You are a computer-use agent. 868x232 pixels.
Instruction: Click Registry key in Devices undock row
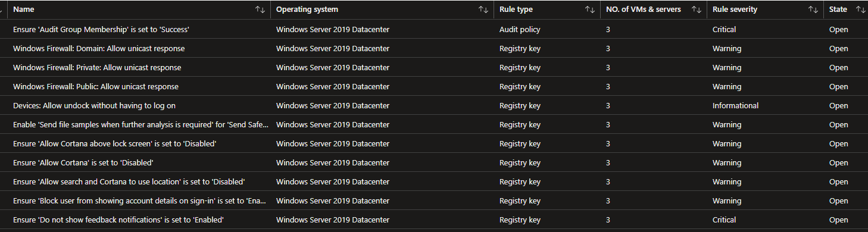520,105
